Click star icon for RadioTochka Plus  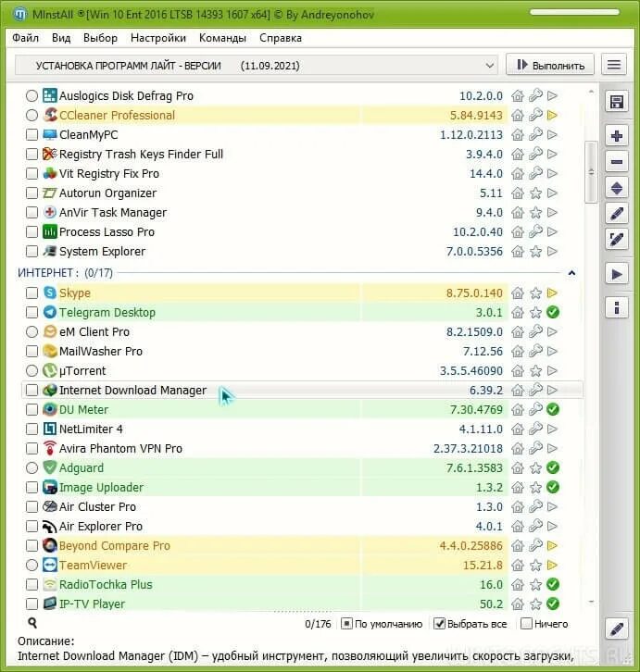click(x=535, y=584)
